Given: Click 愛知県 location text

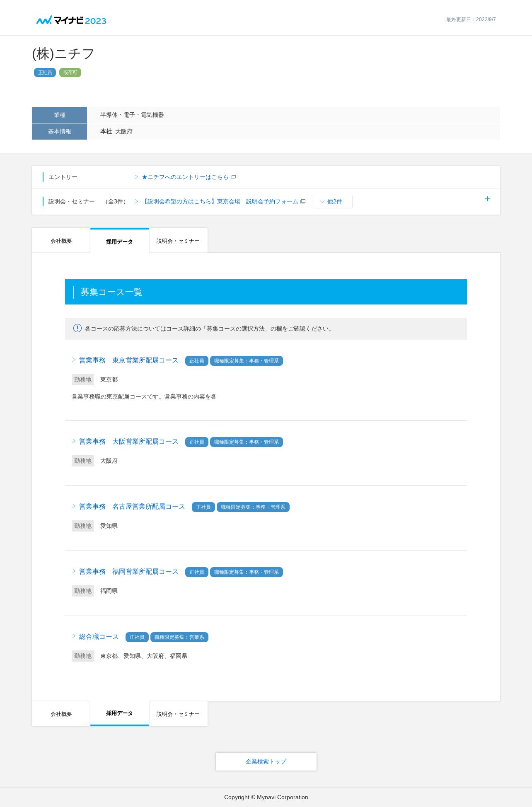Looking at the screenshot, I should [x=109, y=526].
